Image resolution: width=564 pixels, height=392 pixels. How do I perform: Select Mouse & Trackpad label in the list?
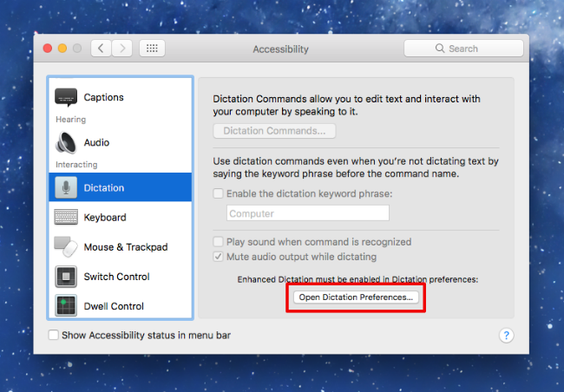pyautogui.click(x=126, y=247)
